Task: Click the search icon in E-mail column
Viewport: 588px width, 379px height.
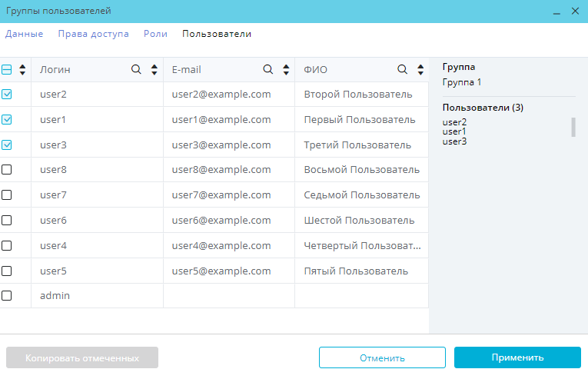Action: (x=268, y=69)
